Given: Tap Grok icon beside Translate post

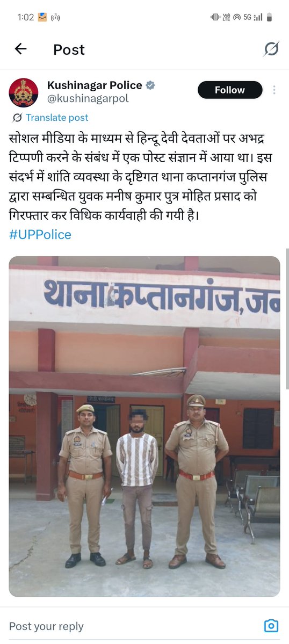Looking at the screenshot, I should point(17,118).
